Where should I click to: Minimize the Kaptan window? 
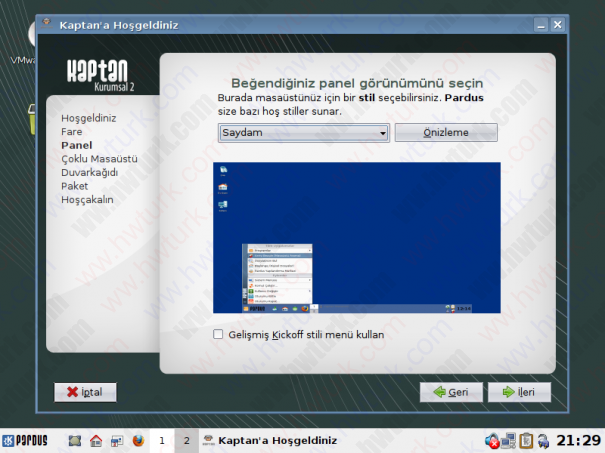click(541, 25)
